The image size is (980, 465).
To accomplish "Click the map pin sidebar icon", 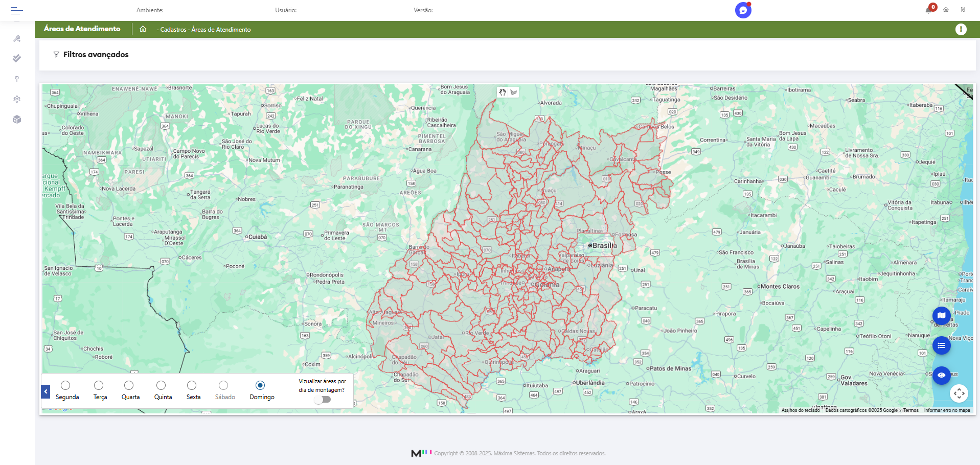I will (x=17, y=79).
